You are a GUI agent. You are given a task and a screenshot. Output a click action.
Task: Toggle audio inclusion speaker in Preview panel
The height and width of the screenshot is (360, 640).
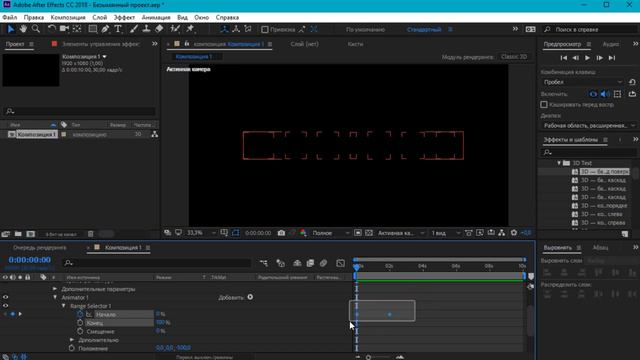(605, 94)
